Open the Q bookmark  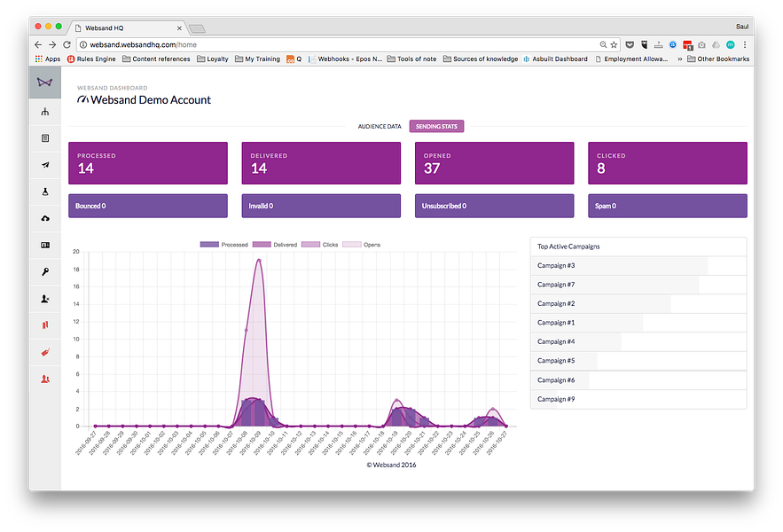coord(294,59)
